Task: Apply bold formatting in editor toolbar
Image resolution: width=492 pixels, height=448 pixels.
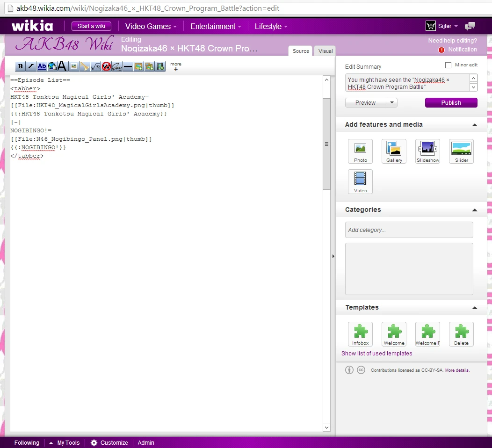Action: click(x=21, y=66)
